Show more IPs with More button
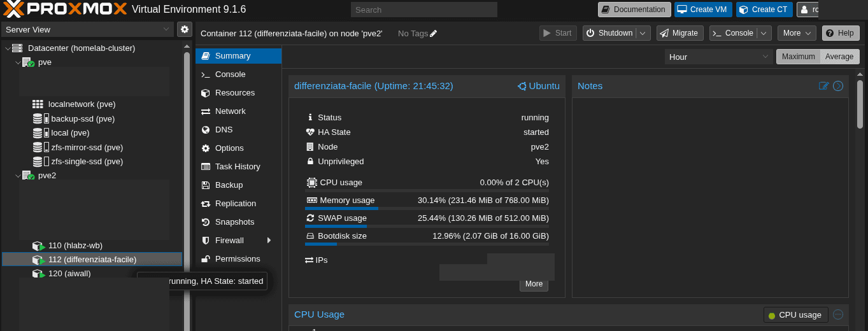The width and height of the screenshot is (868, 331). [x=534, y=284]
